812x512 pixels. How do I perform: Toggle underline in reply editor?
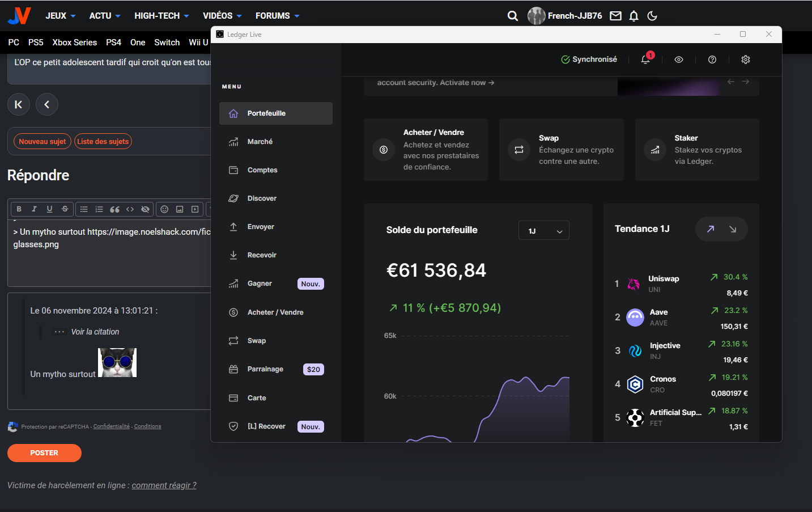49,209
